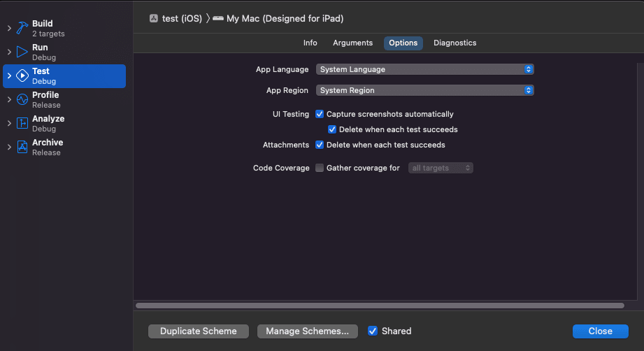Expand the Analyze action chevron
Screen dimensions: 644x351
tap(9, 123)
